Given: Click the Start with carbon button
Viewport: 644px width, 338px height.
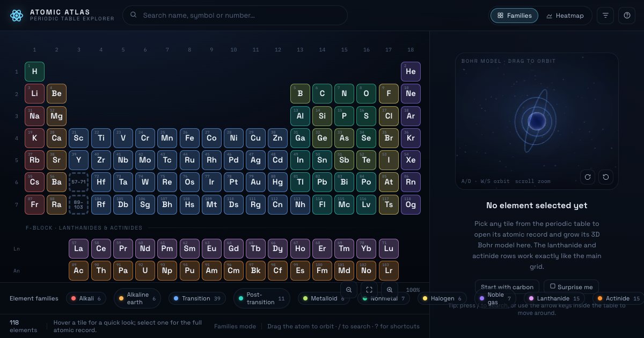Looking at the screenshot, I should click(507, 287).
